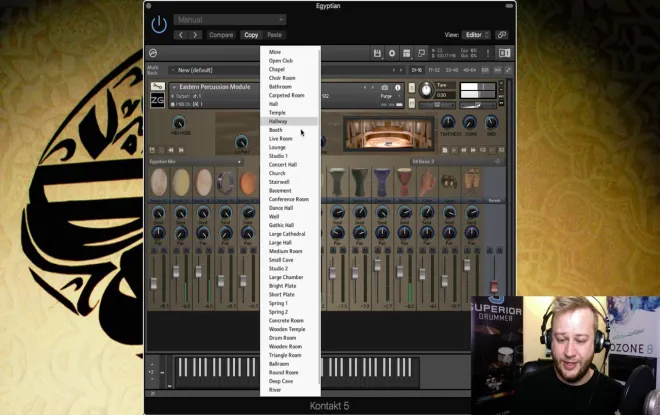Toggle the KSP multi script button
Viewport: 660px width, 415px height.
(x=485, y=70)
